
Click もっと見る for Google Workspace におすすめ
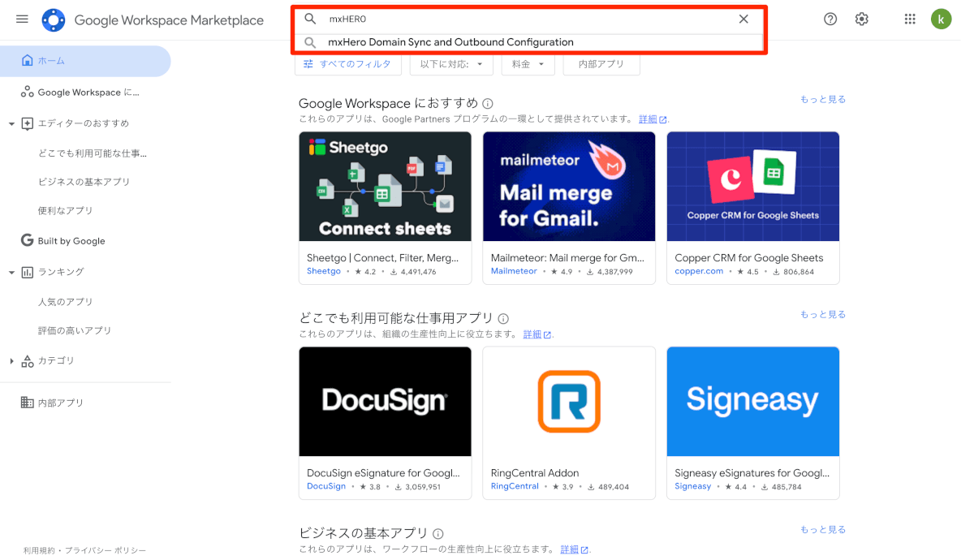tap(823, 100)
